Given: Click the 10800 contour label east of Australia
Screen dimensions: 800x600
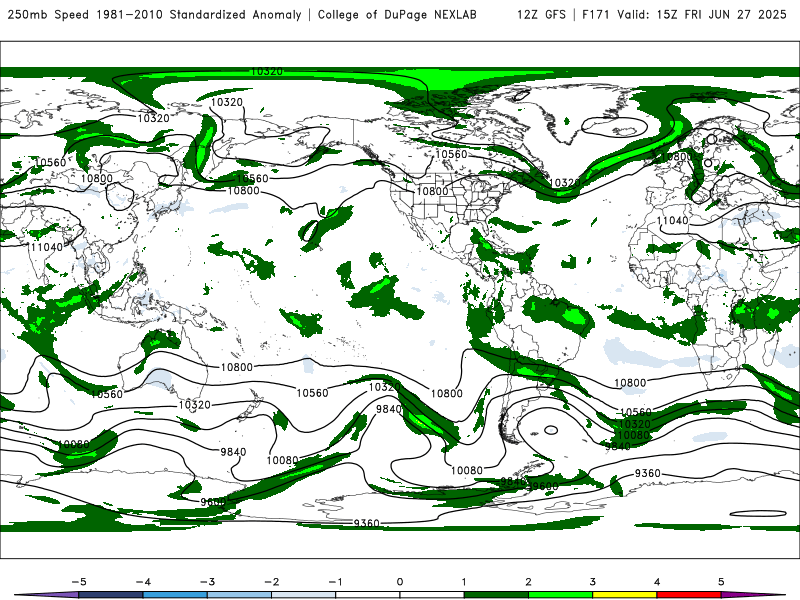Looking at the screenshot, I should click(x=237, y=367).
